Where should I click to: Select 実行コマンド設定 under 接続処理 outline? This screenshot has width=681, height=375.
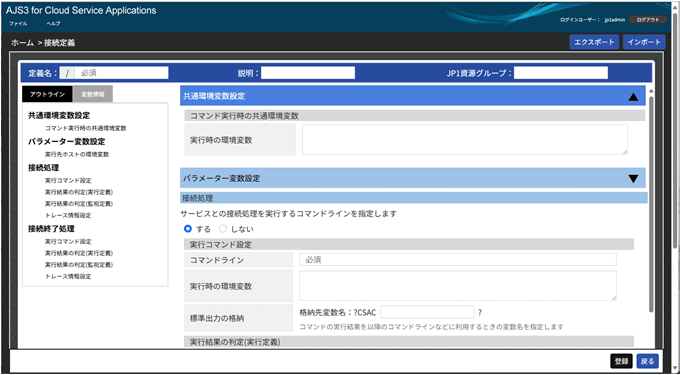coord(68,180)
